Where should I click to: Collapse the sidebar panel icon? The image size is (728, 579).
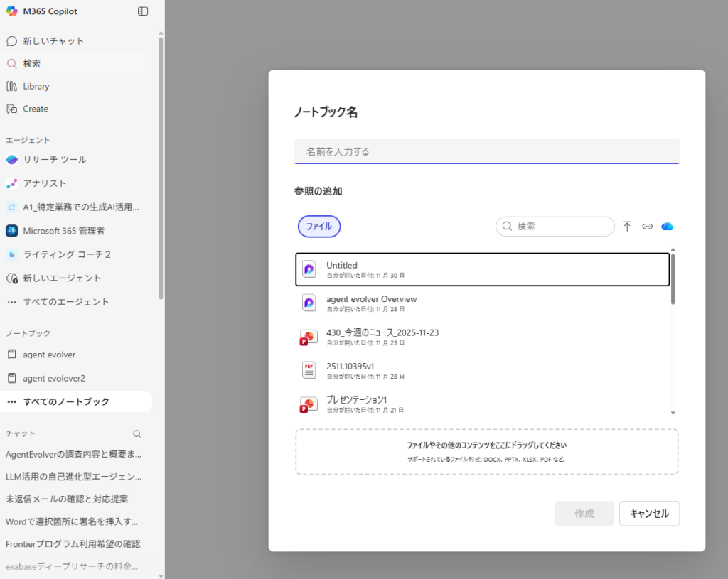click(x=142, y=11)
